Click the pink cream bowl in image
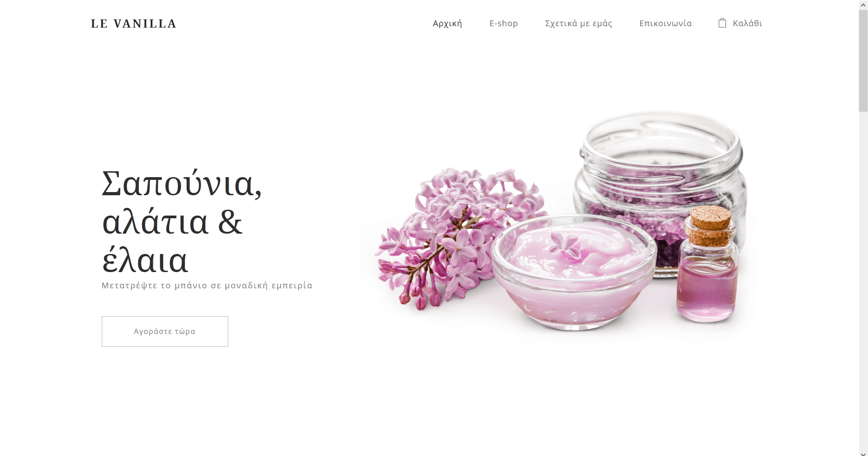The width and height of the screenshot is (868, 456). click(x=573, y=271)
